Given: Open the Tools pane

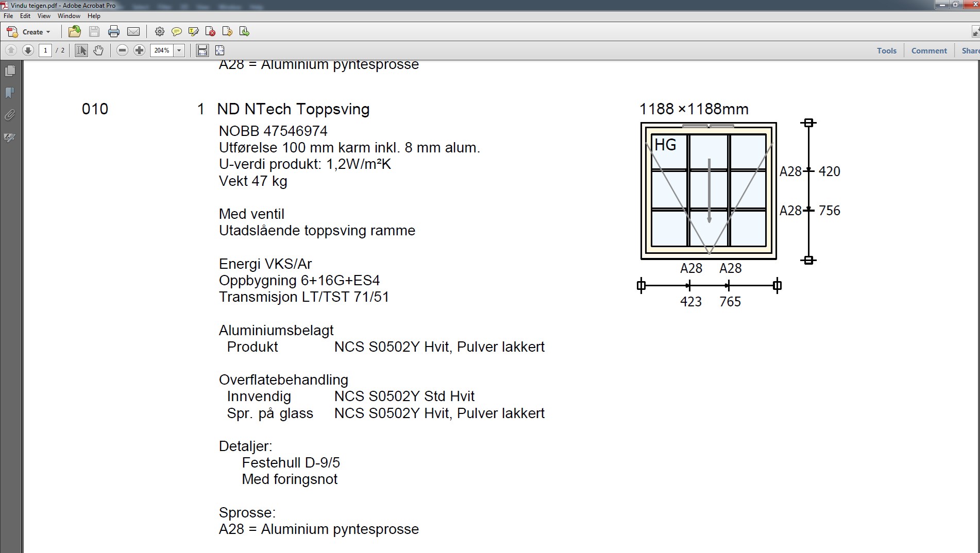Looking at the screenshot, I should pos(886,50).
